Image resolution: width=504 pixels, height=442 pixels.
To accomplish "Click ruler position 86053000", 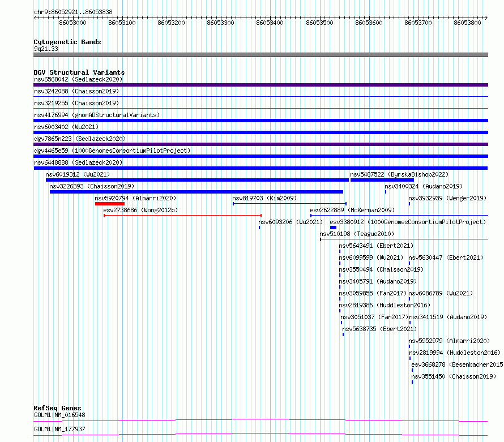I will coord(72,23).
